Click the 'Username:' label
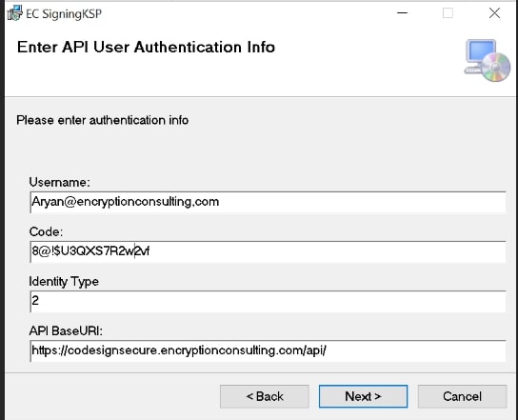This screenshot has width=518, height=420. click(x=59, y=182)
